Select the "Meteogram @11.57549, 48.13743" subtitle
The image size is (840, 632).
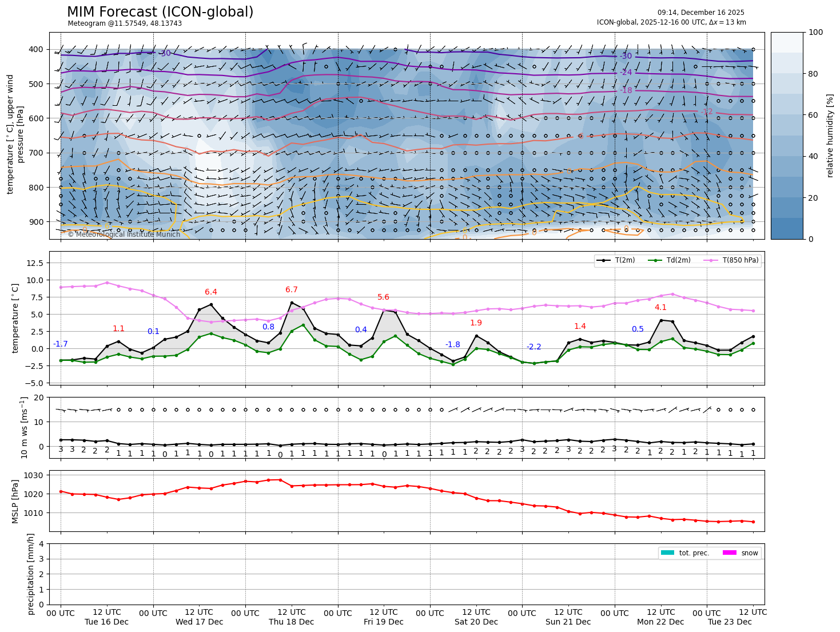point(125,23)
